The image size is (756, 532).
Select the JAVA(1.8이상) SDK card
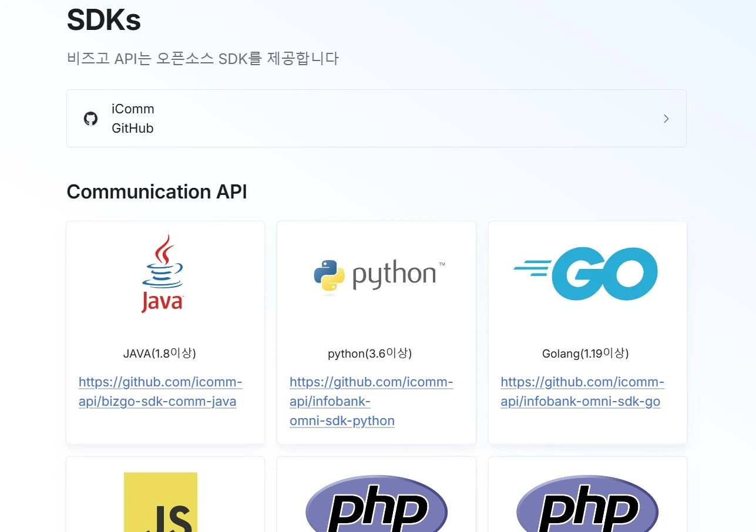coord(165,332)
